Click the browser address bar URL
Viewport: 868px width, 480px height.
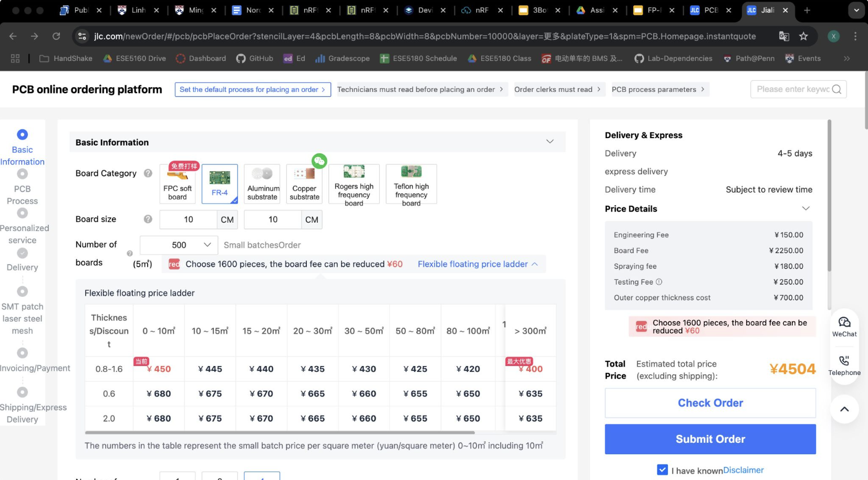point(425,36)
